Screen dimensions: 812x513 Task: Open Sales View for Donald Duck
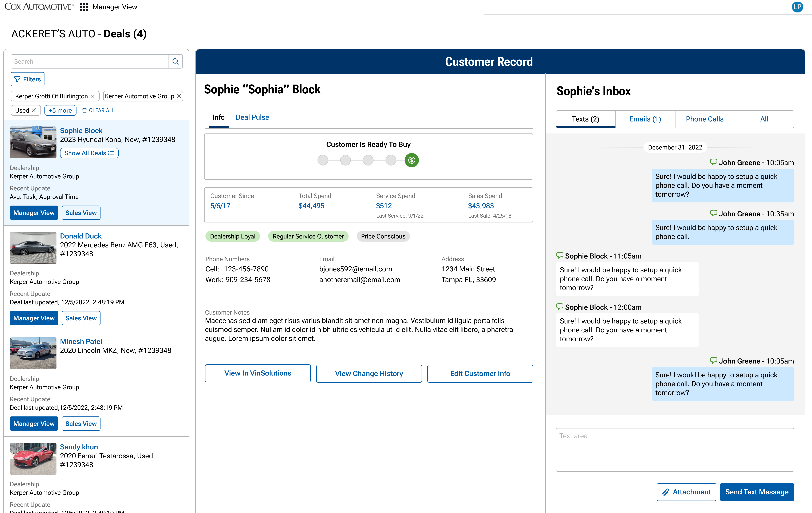pyautogui.click(x=81, y=318)
